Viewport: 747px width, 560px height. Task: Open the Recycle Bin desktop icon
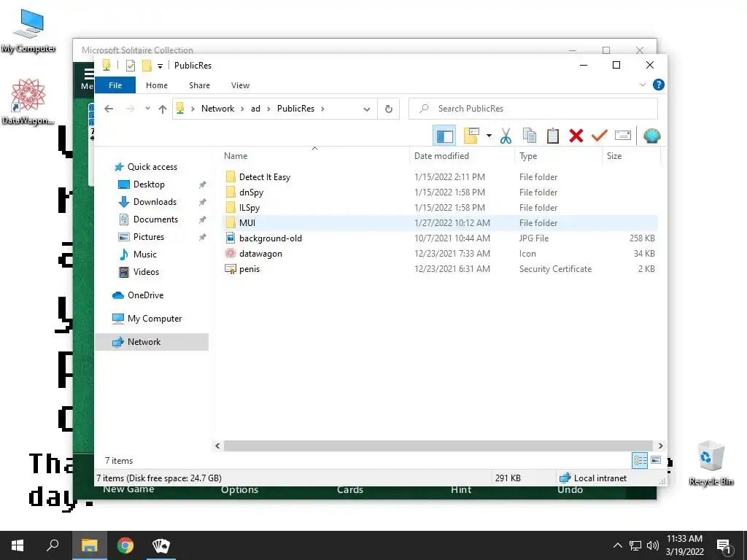click(x=711, y=463)
